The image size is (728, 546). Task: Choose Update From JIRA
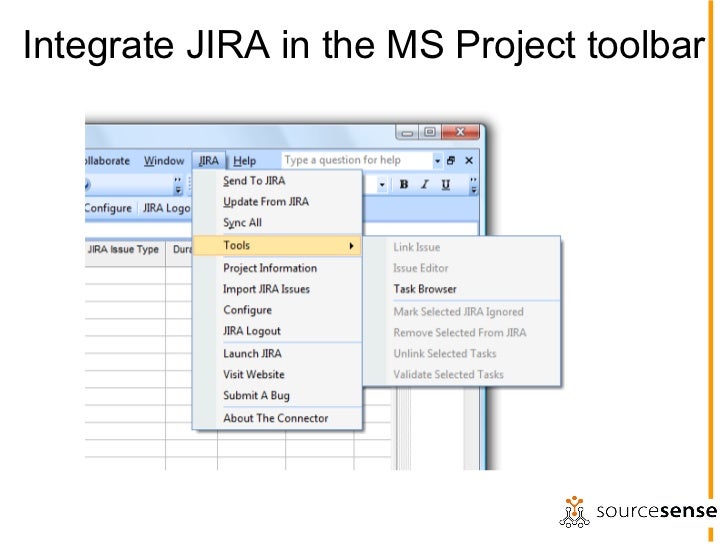pos(277,202)
